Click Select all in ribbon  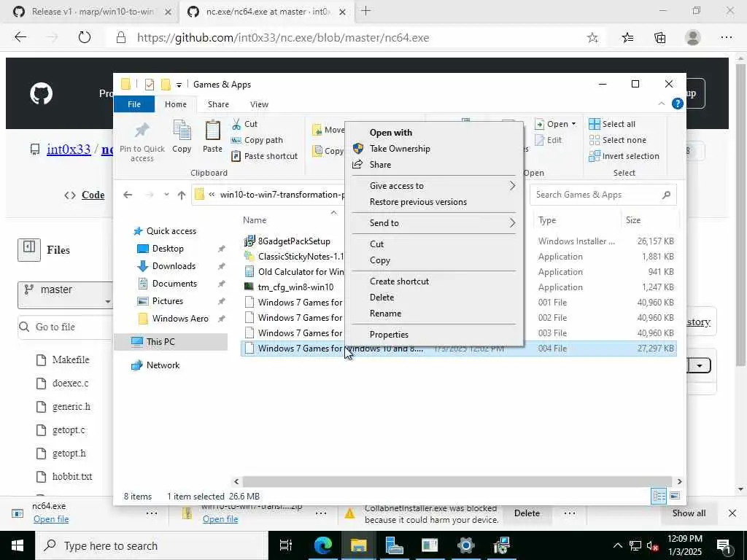[x=612, y=124]
